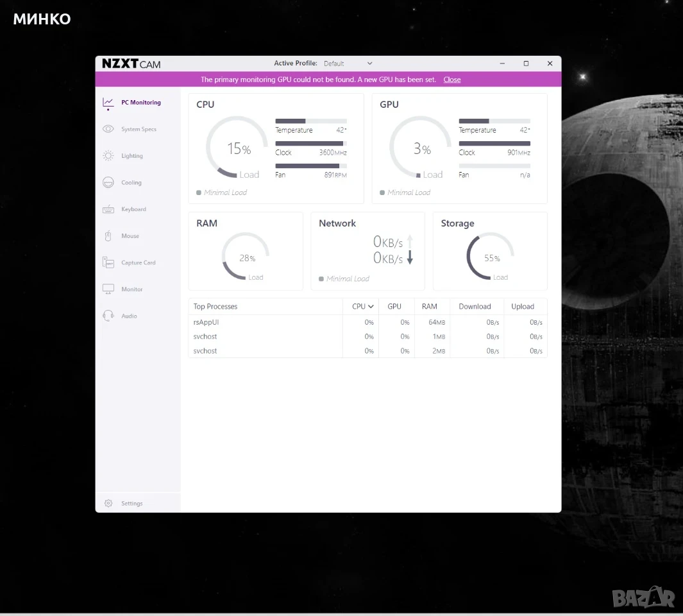
Task: Click the network upload arrow icon
Action: (x=410, y=241)
